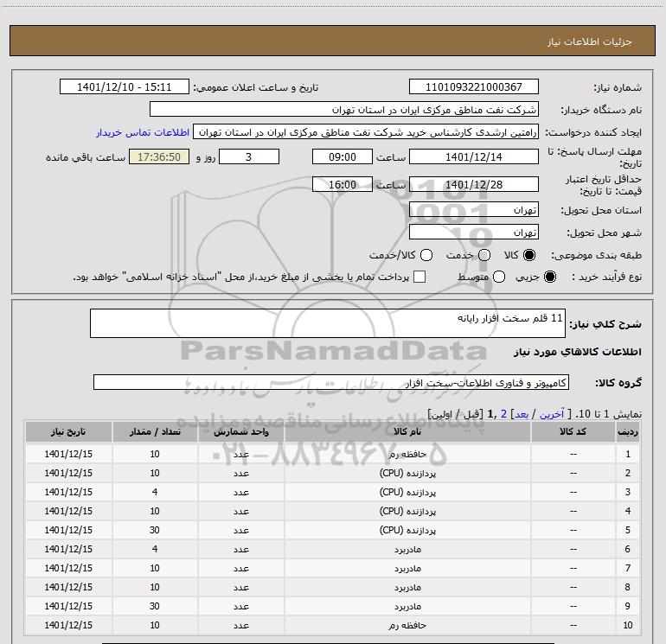Click date 1401/12/15 in row 1
666x644 pixels.
coord(68,454)
